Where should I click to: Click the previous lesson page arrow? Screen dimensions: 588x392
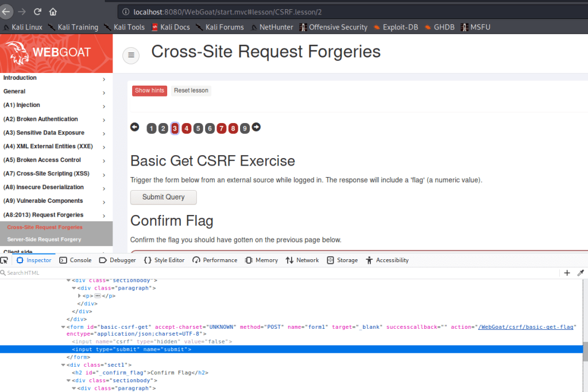135,127
